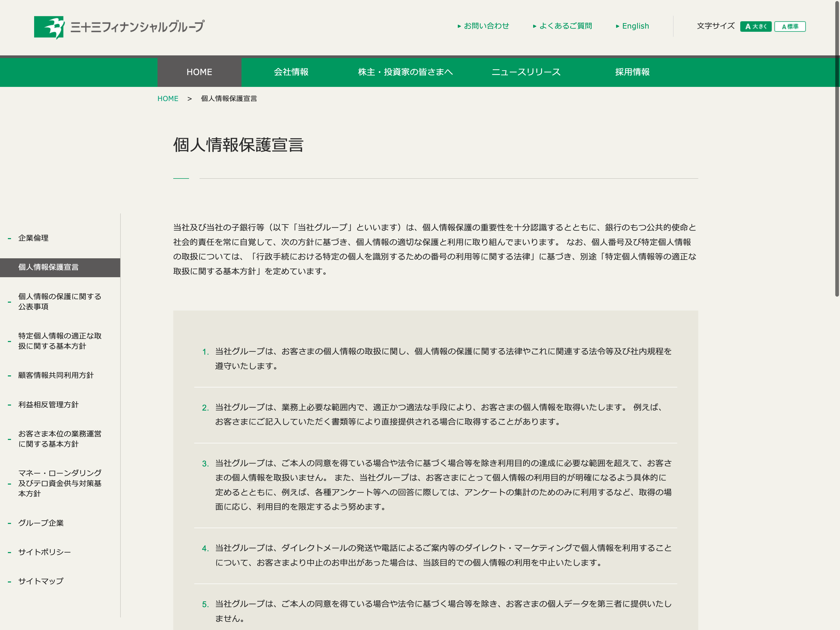Enlarge text with A大きく button

click(755, 27)
